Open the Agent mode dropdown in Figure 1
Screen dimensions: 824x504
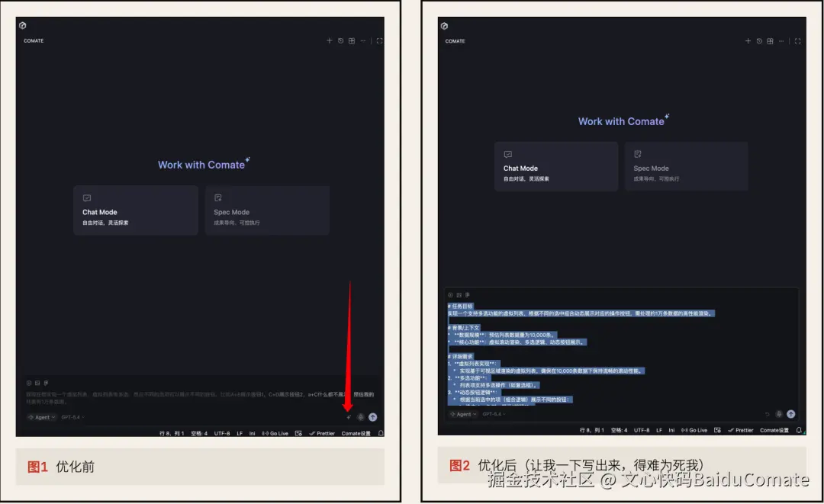[x=42, y=417]
